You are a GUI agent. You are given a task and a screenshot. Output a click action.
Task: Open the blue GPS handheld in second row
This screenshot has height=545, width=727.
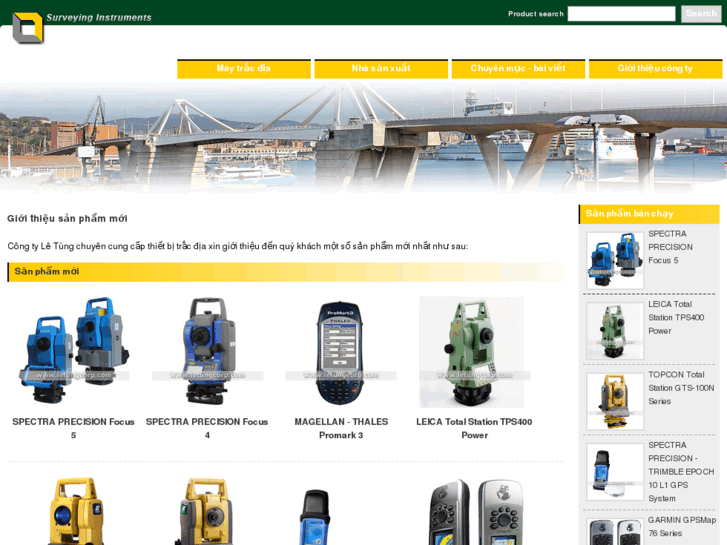315,517
